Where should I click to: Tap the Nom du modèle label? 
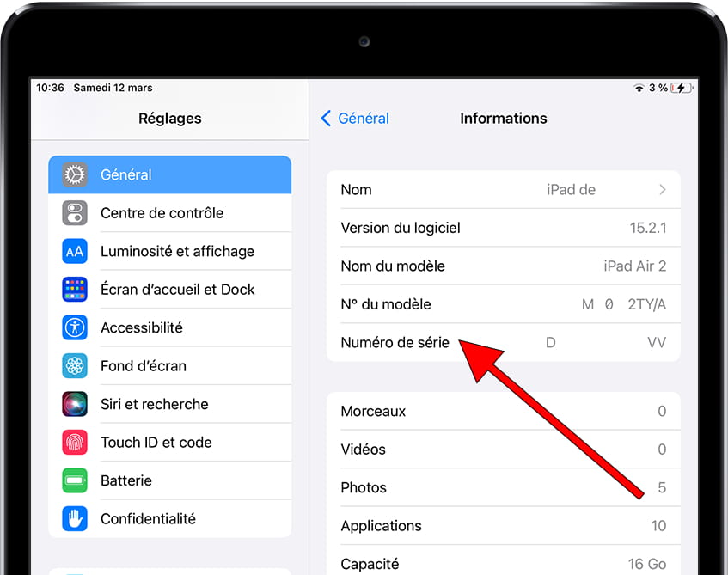point(393,266)
